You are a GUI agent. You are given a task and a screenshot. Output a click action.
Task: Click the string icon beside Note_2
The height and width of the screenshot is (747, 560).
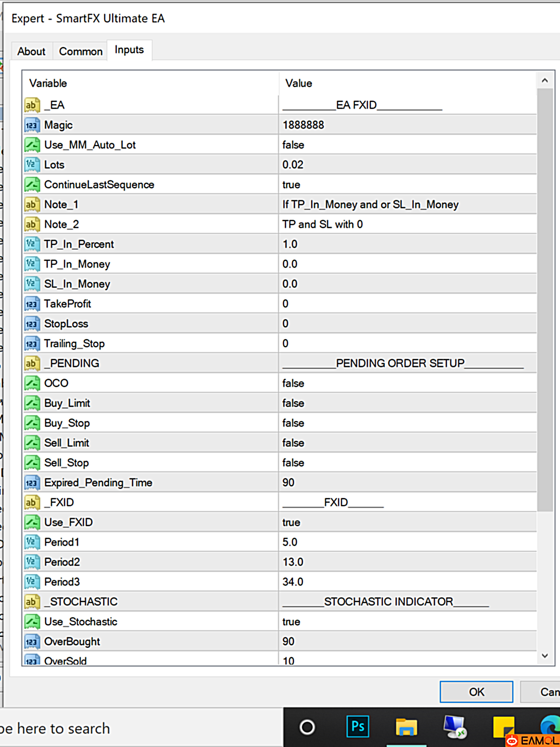pyautogui.click(x=32, y=224)
